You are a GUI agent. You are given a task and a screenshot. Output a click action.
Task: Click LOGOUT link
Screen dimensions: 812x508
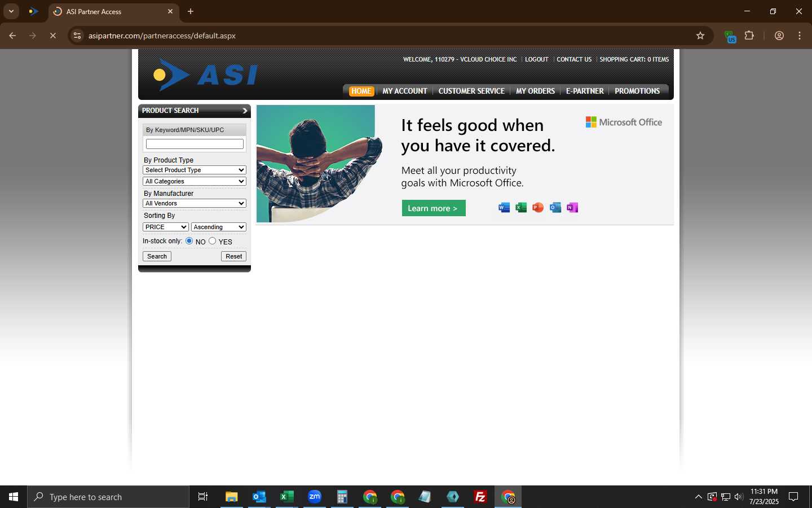click(536, 59)
